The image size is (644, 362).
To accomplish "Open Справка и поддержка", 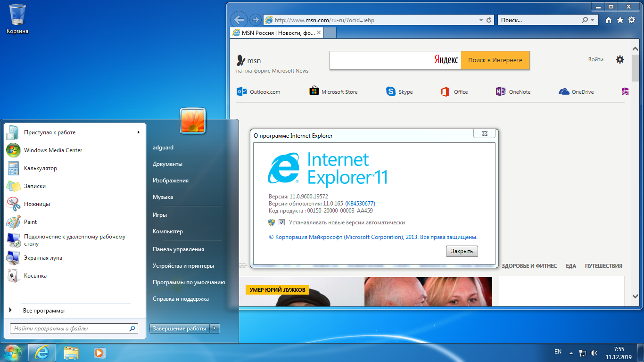I will pos(181,299).
